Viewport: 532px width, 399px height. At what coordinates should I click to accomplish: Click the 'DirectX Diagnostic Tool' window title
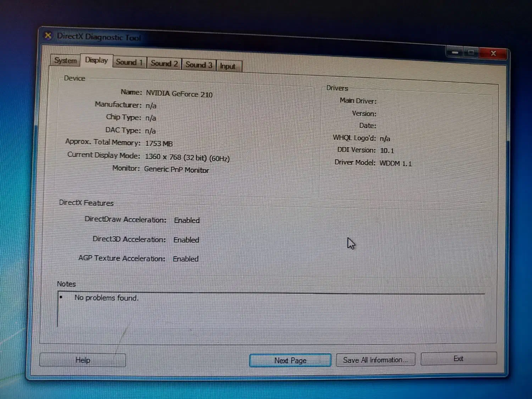(99, 37)
